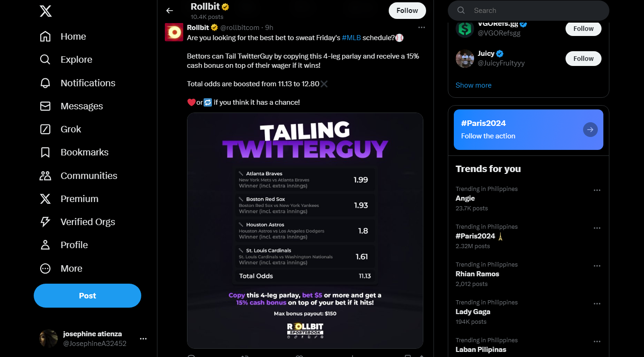The image size is (644, 357).
Task: Follow Rollbit using the header button
Action: (407, 11)
